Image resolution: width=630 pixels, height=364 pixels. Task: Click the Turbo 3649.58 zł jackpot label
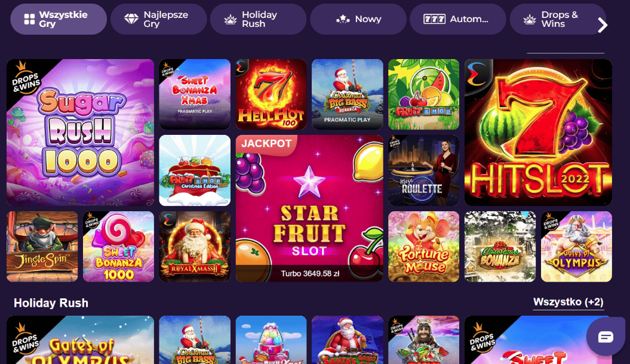pyautogui.click(x=310, y=274)
